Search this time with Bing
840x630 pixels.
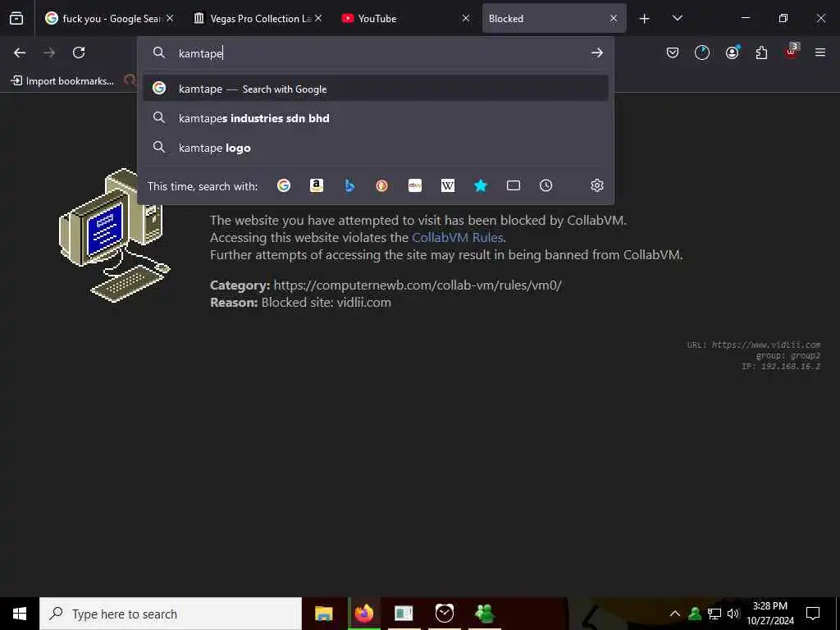(x=349, y=185)
